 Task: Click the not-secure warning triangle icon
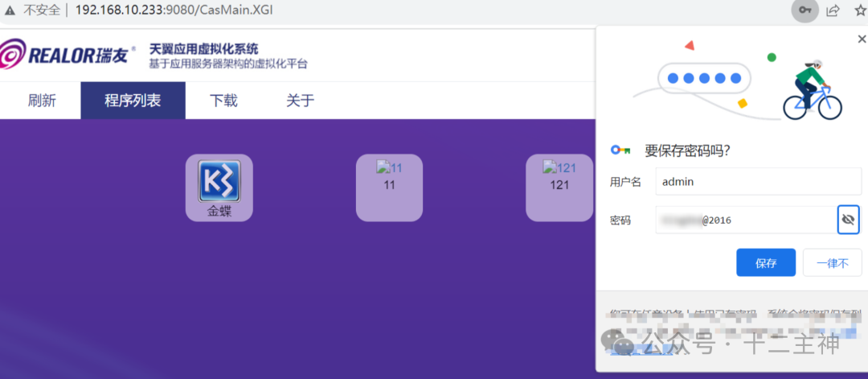tap(10, 10)
